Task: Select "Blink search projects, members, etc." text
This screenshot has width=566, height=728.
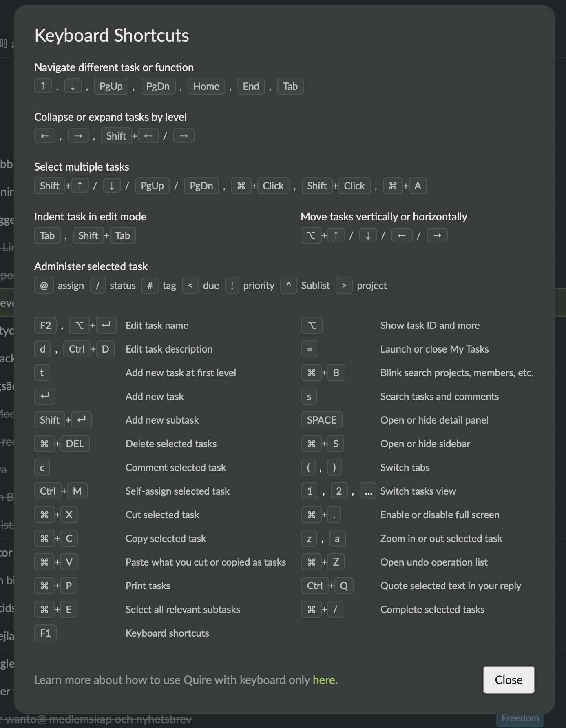Action: point(457,373)
